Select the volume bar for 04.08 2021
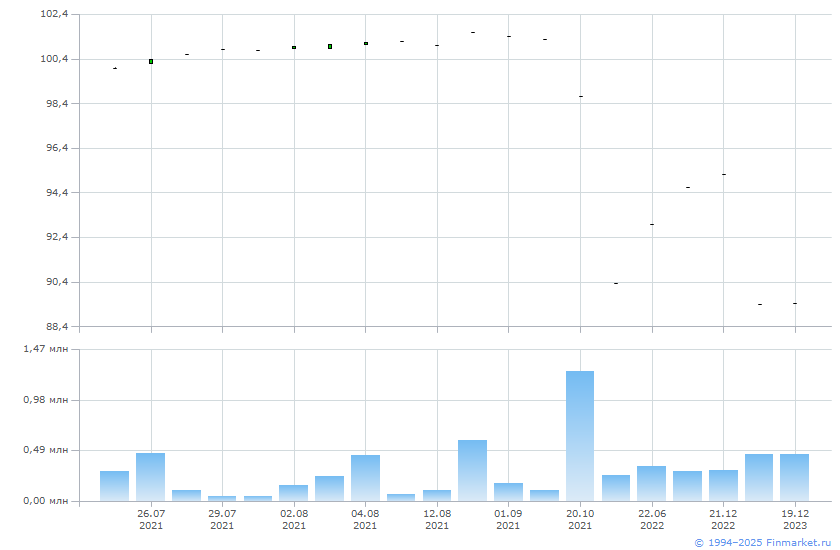The image size is (840, 550). tap(365, 478)
